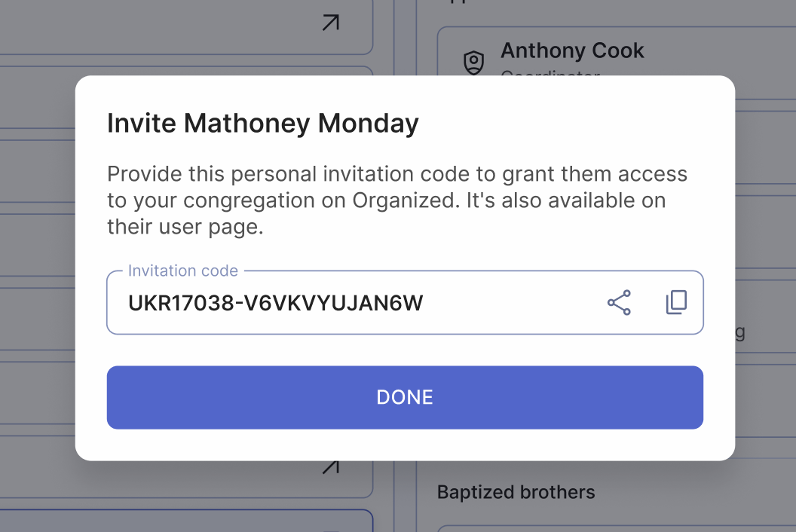Click the Coordinator subtitle under Anthony Cook
Screen dimensions: 796x532
click(x=550, y=75)
